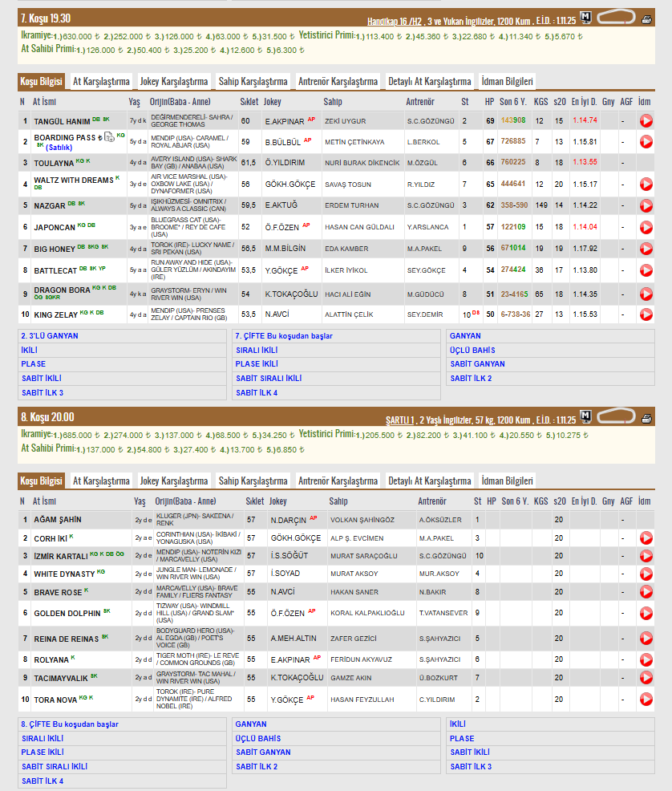Play training video for JAPONCAN

pyautogui.click(x=646, y=228)
